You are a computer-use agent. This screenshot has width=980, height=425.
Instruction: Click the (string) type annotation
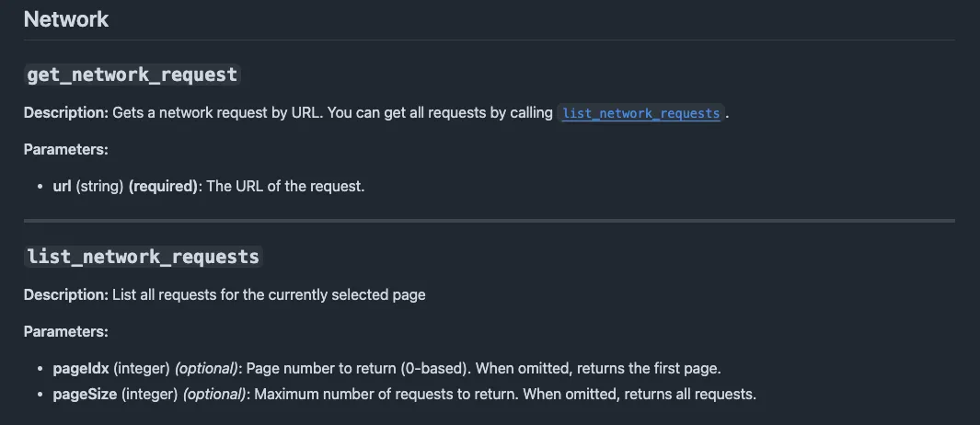coord(99,186)
